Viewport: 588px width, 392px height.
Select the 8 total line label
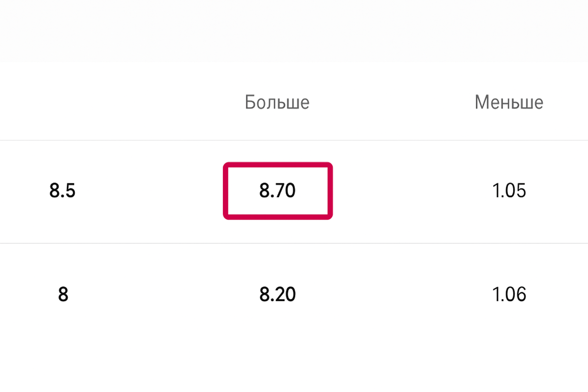(x=63, y=294)
